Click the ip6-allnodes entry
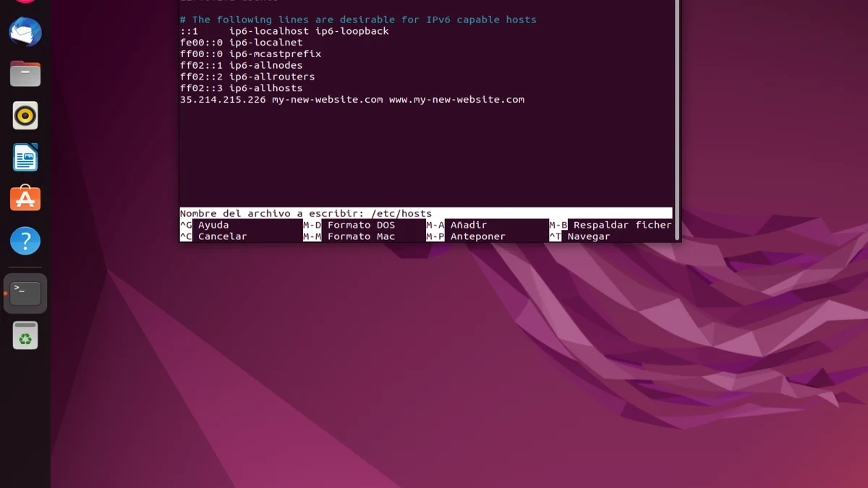Viewport: 868px width, 488px height. [266, 65]
